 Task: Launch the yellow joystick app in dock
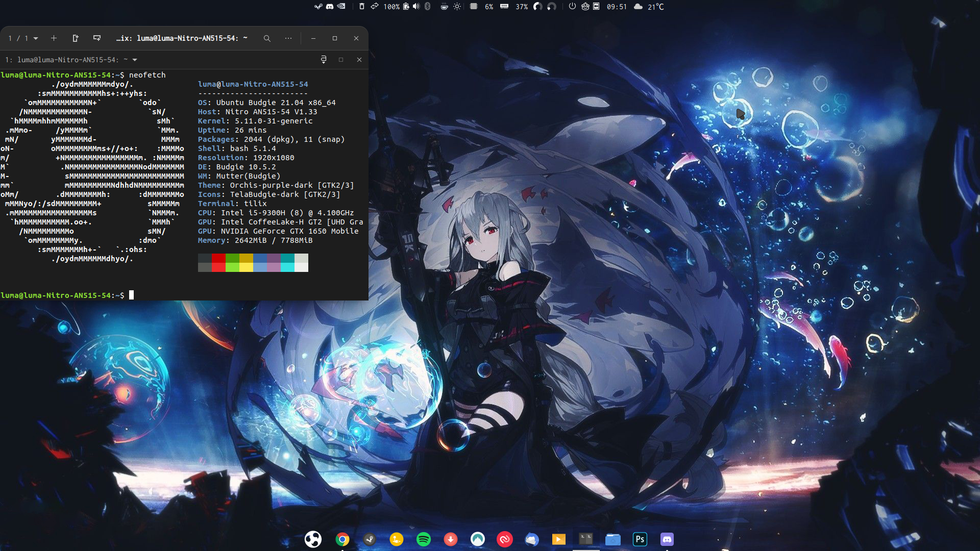pos(397,539)
